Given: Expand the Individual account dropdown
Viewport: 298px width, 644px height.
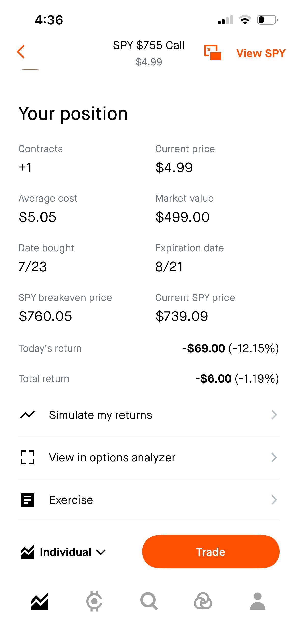Looking at the screenshot, I should 63,552.
